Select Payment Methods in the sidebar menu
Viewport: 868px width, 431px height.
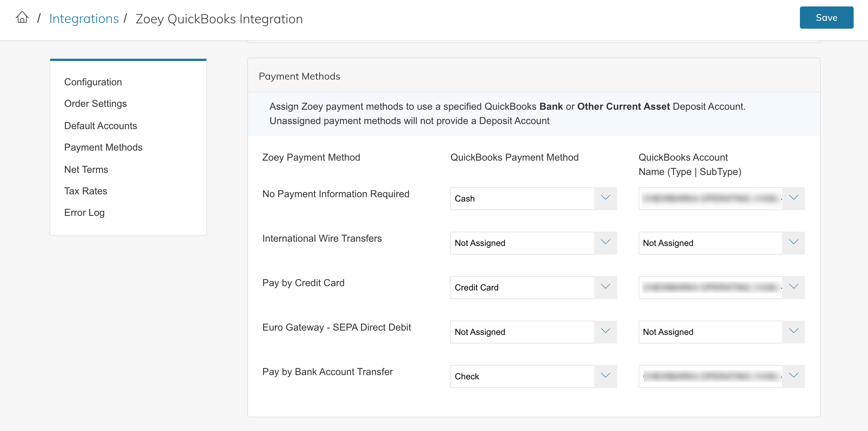pos(103,147)
